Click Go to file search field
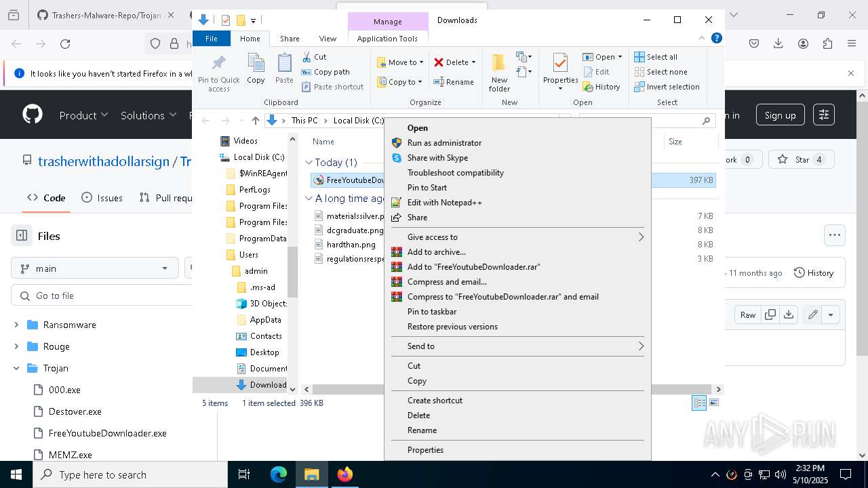 point(102,296)
